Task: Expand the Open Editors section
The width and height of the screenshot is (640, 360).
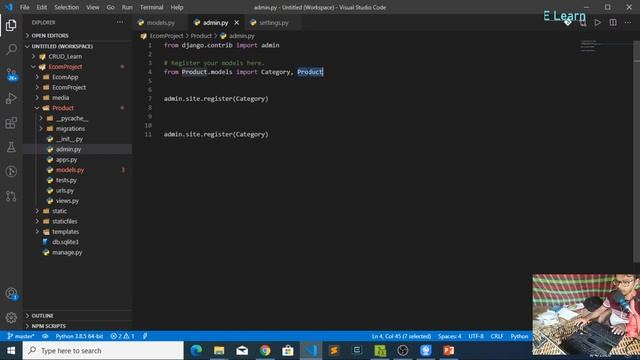Action: click(49, 36)
